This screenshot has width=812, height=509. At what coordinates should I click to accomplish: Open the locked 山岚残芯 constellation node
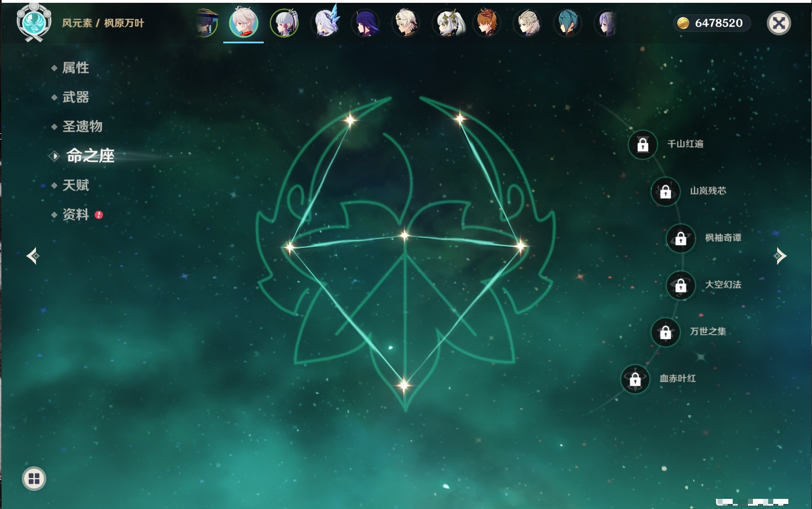point(666,192)
